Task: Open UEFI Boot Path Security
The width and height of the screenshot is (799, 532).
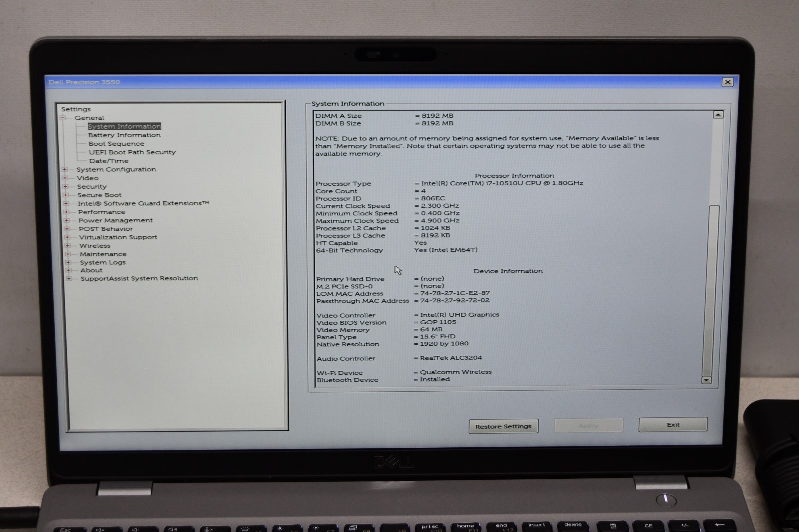Action: click(x=132, y=152)
